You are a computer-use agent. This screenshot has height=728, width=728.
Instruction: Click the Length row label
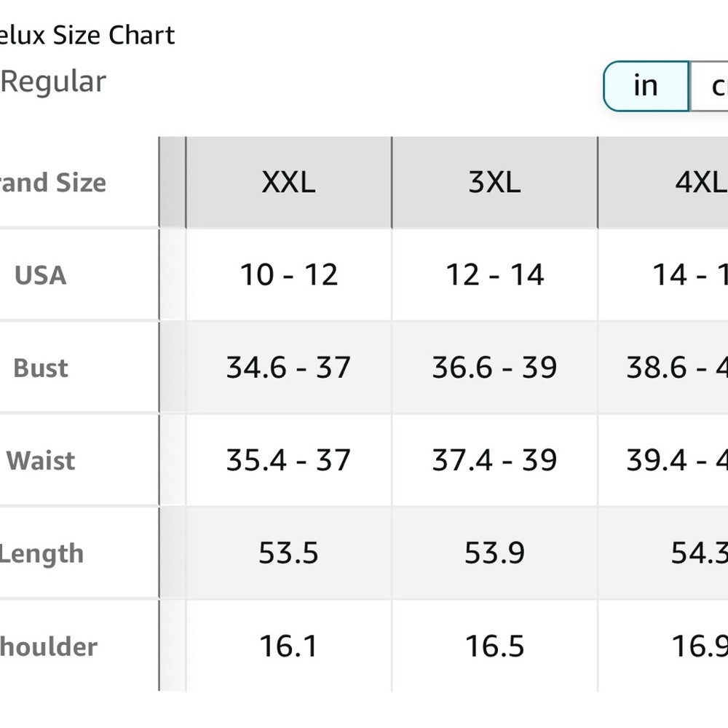click(41, 554)
